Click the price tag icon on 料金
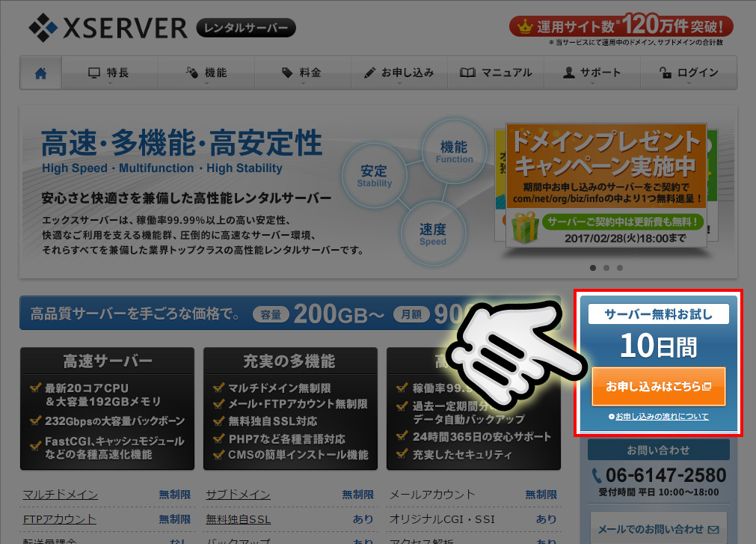This screenshot has width=756, height=544. click(x=288, y=72)
